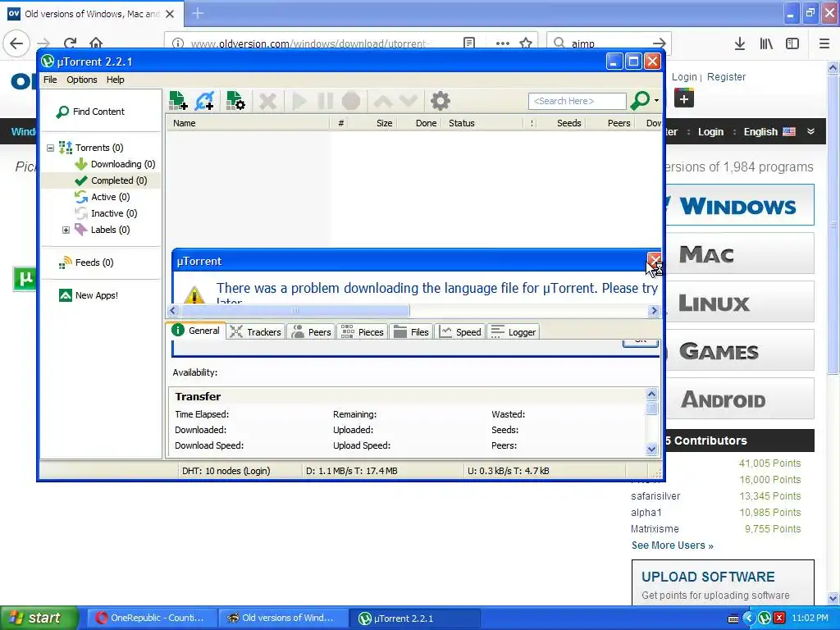This screenshot has height=630, width=840.
Task: Click download speed status bar entry
Action: 351,471
